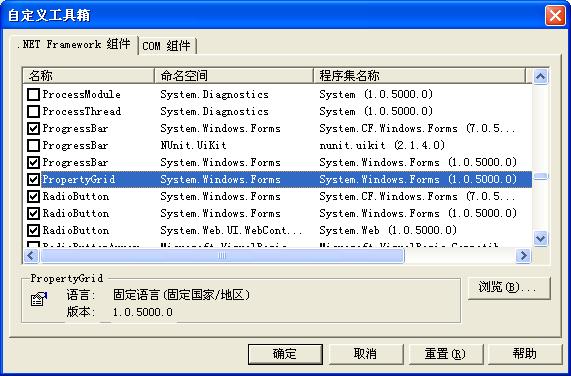This screenshot has height=376, width=571.
Task: Switch to the COM 组件 tab
Action: pos(167,46)
